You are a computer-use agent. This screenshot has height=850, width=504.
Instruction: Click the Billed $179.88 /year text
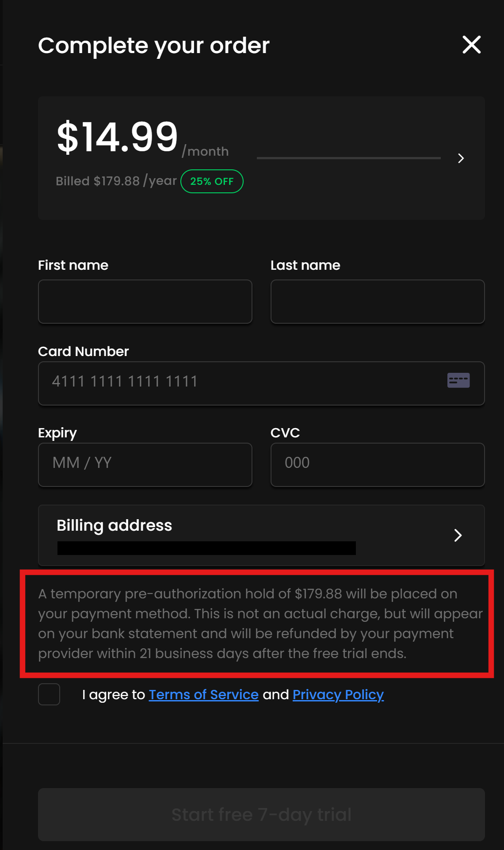coord(116,181)
